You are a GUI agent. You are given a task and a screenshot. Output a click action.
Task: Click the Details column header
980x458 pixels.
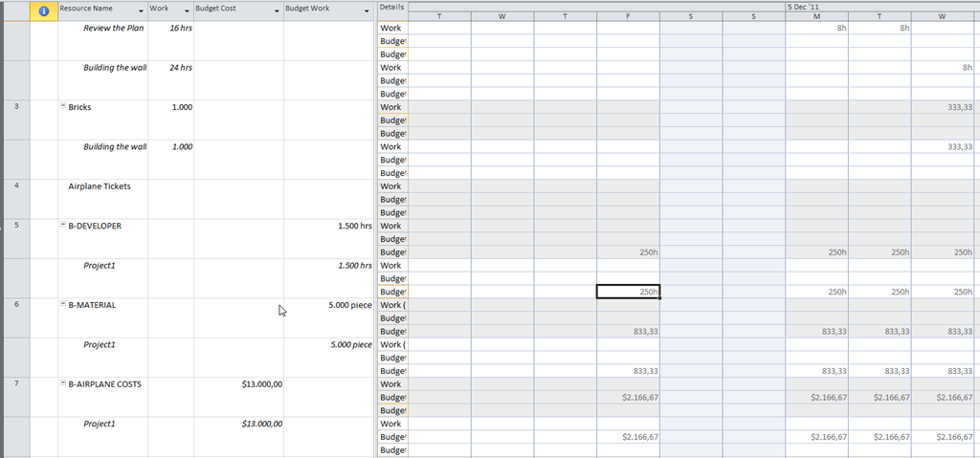click(391, 7)
